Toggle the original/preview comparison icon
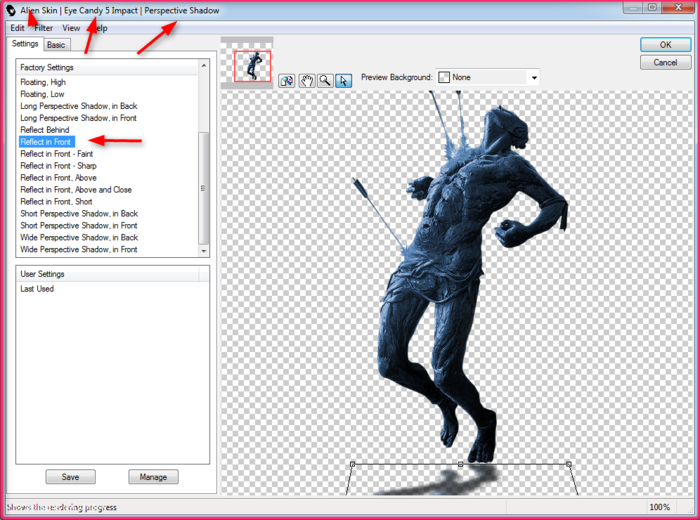Image resolution: width=700 pixels, height=520 pixels. (287, 81)
